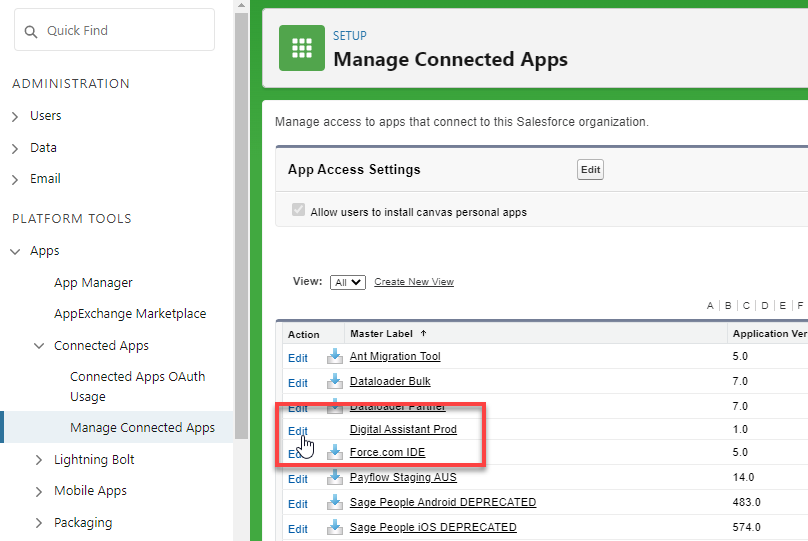Open App Manager in the sidebar
Image resolution: width=808 pixels, height=541 pixels.
tap(93, 283)
